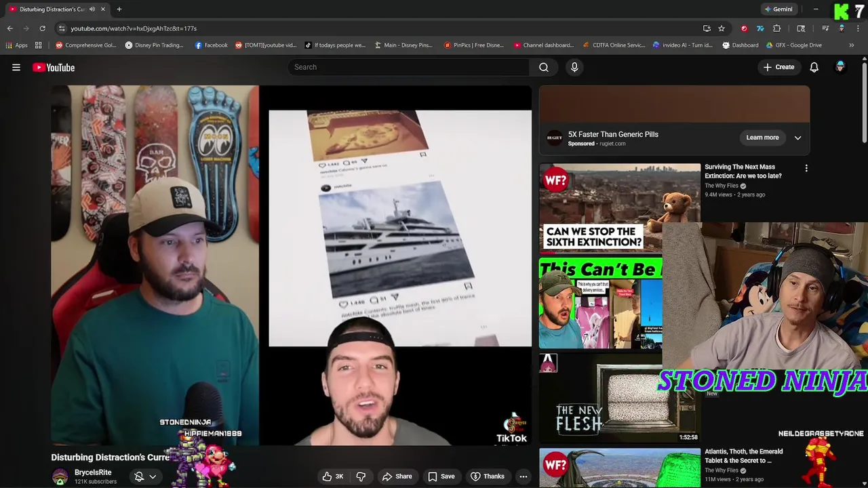Image resolution: width=868 pixels, height=488 pixels.
Task: Reload the current page
Action: pos(42,28)
